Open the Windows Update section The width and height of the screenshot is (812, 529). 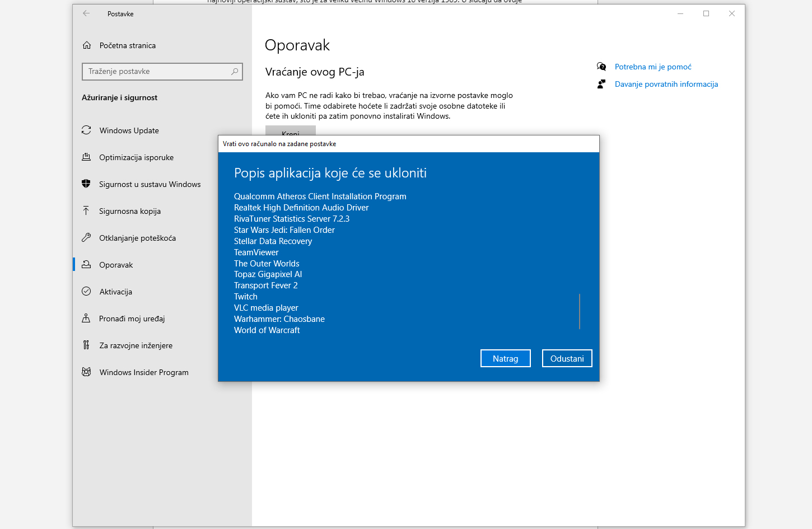click(x=129, y=130)
